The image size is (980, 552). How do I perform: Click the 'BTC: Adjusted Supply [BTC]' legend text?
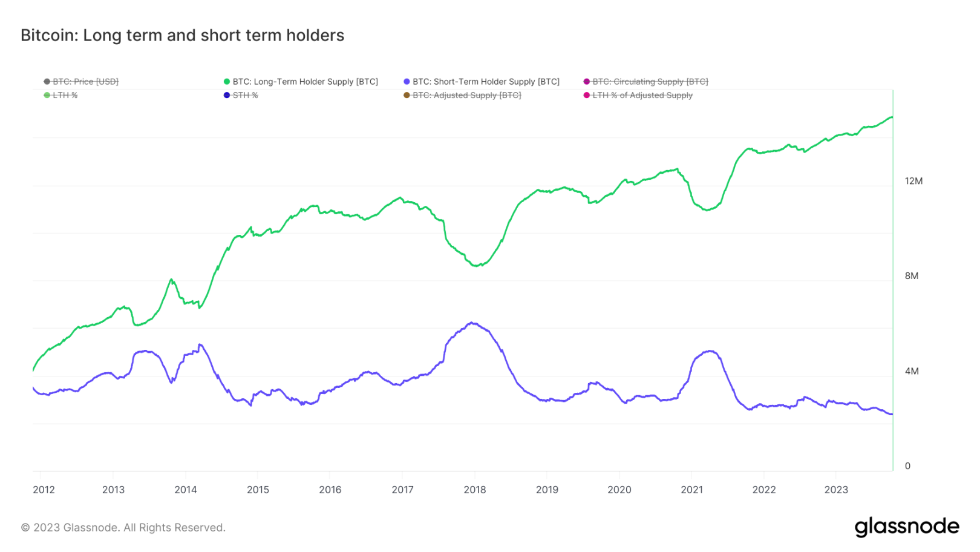[x=466, y=96]
